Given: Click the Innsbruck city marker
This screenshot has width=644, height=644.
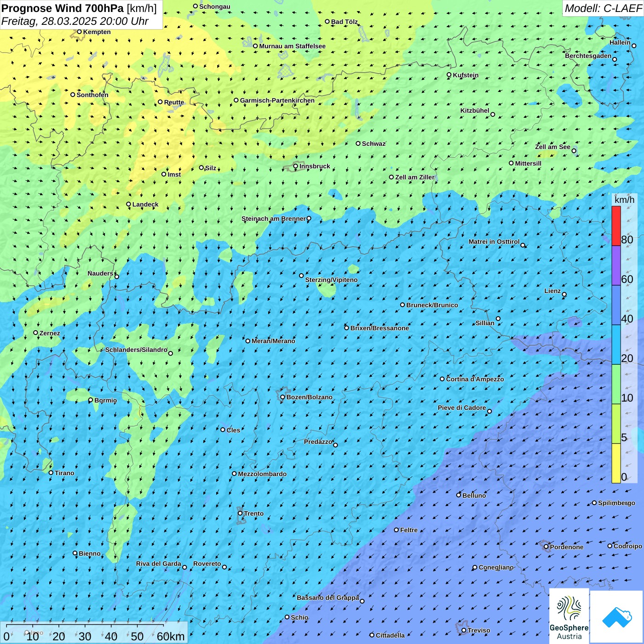Looking at the screenshot, I should coord(296,166).
